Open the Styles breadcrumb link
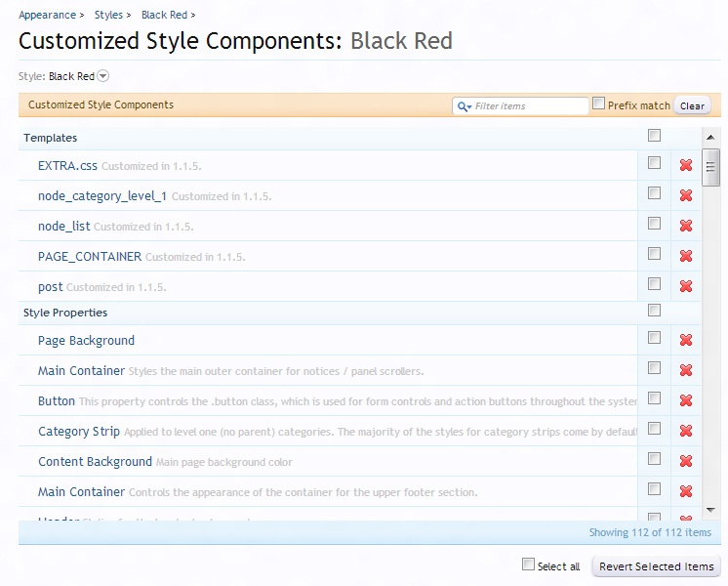Image resolution: width=728 pixels, height=586 pixels. click(108, 15)
